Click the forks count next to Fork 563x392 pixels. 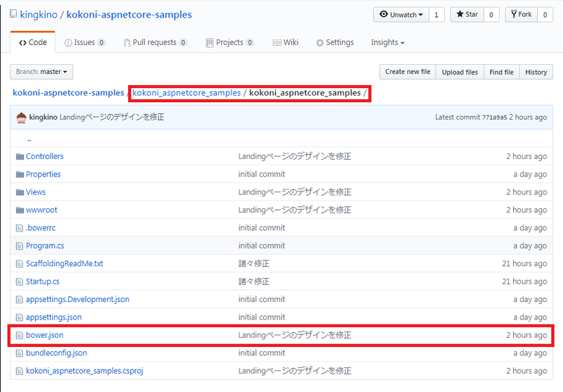[545, 15]
